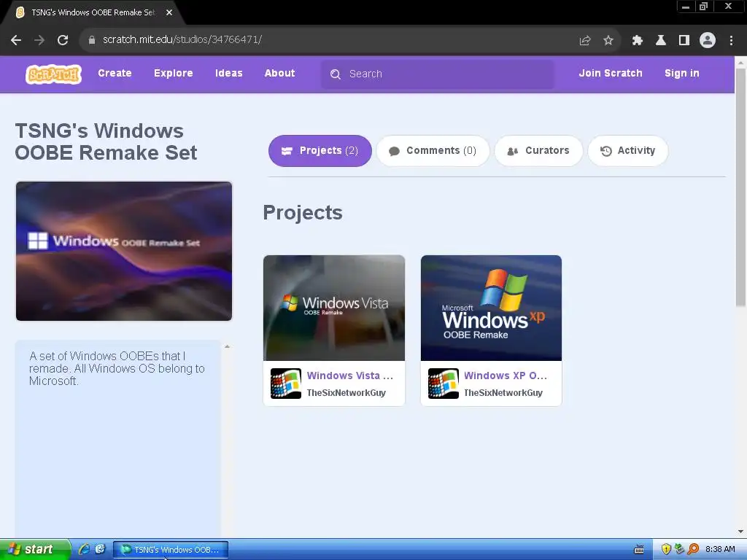Screen dimensions: 747x560
Task: Click the second quick launch icon
Action: pyautogui.click(x=99, y=549)
